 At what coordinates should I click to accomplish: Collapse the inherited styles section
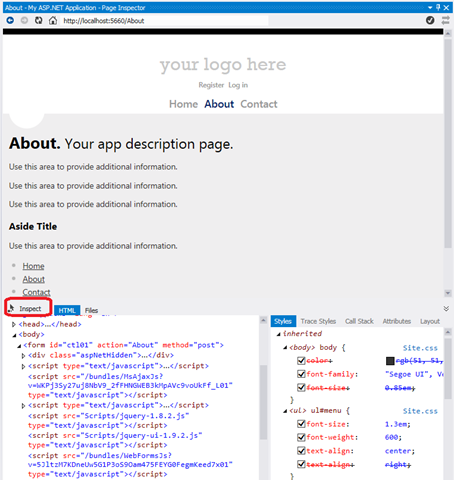click(278, 334)
